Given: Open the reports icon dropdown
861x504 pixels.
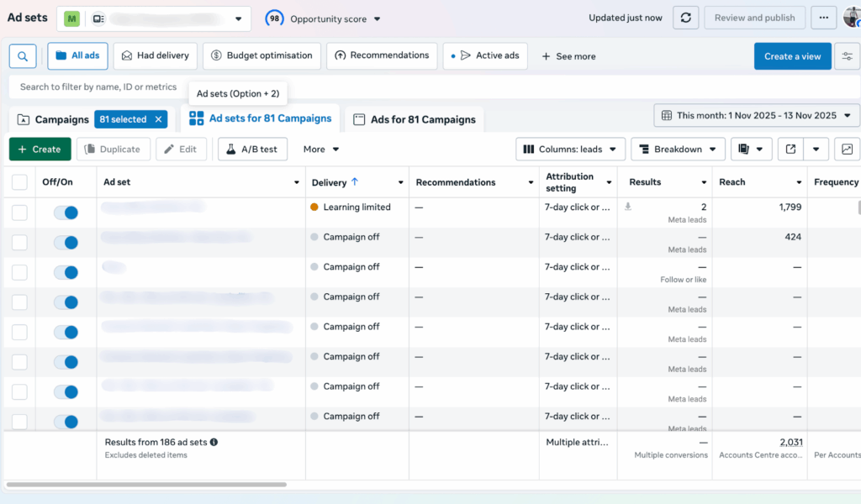Looking at the screenshot, I should pos(751,150).
